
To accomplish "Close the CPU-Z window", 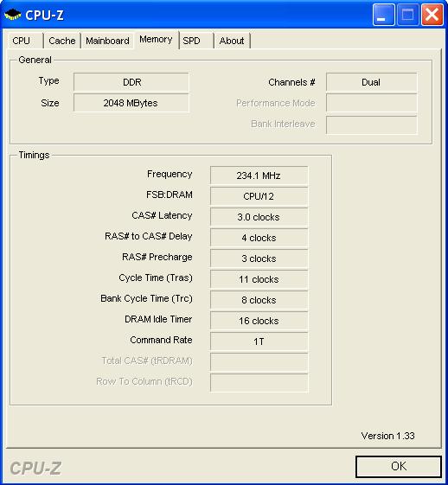I will 432,15.
